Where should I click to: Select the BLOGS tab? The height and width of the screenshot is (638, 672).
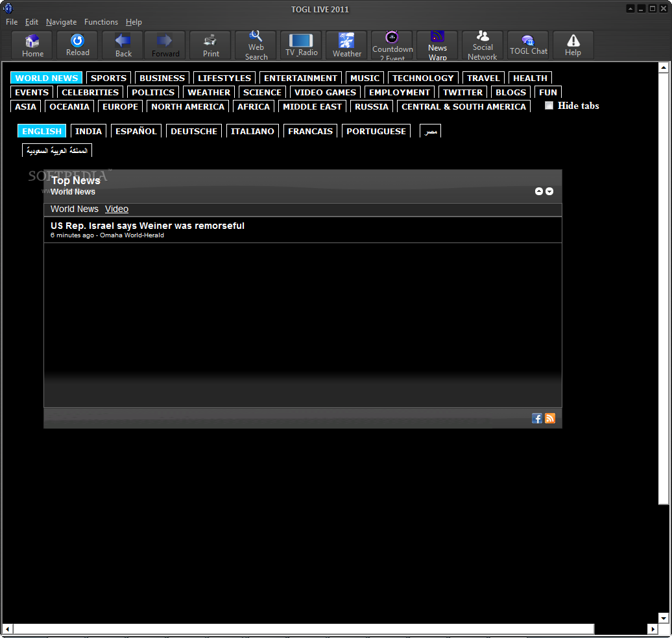511,92
